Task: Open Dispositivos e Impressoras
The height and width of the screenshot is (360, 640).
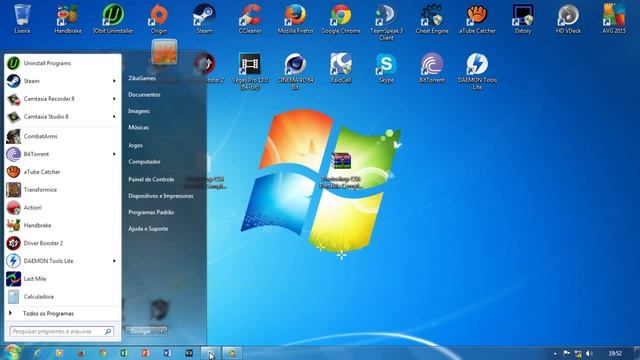Action: (161, 196)
